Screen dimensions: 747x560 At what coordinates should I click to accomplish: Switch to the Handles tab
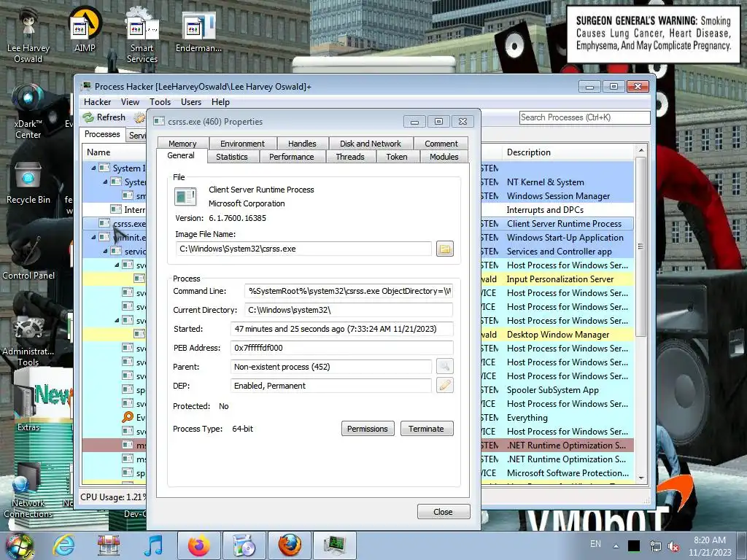point(302,144)
